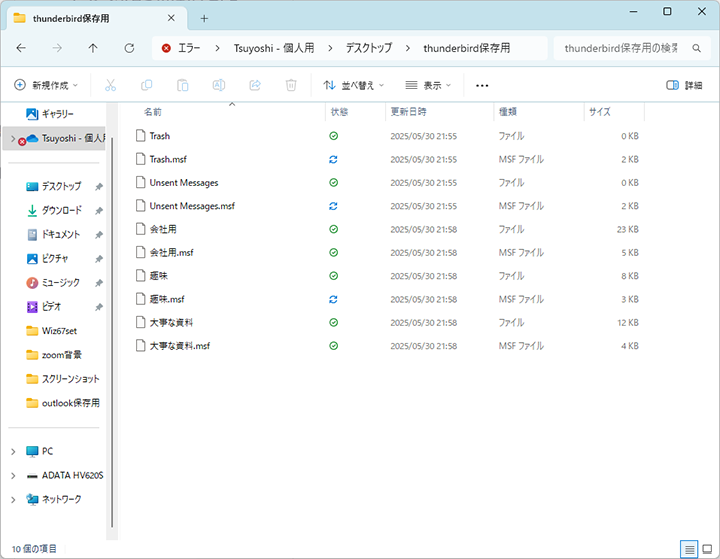This screenshot has width=720, height=559.
Task: Open the 表示 view menu
Action: pos(429,86)
